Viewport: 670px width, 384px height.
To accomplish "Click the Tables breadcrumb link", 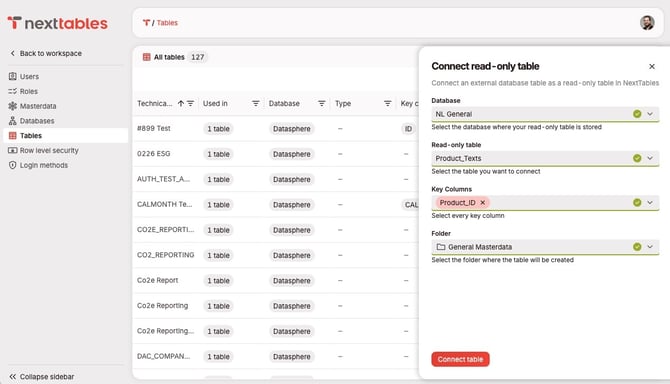I will pos(167,23).
